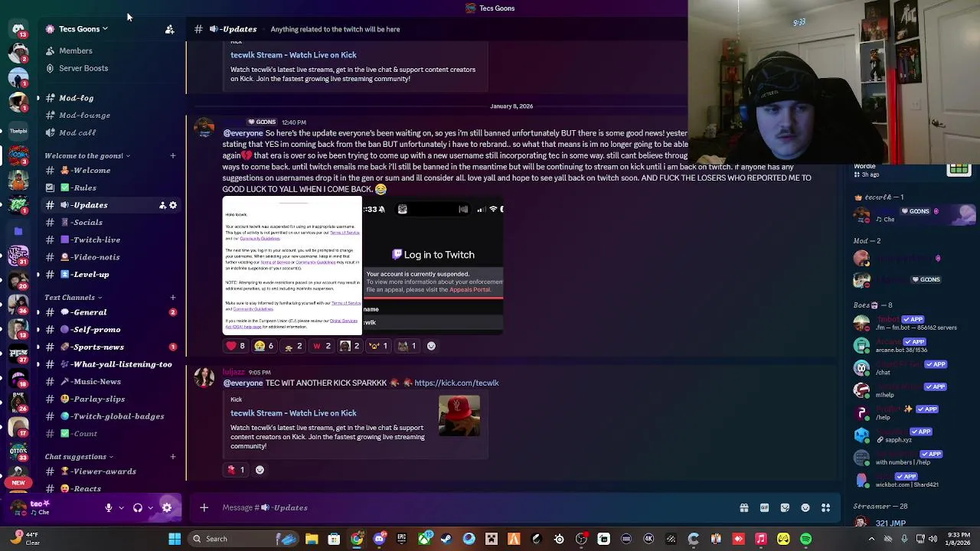Viewport: 980px width, 551px height.
Task: Toggle the crying emoji reaction with 6
Action: (264, 346)
